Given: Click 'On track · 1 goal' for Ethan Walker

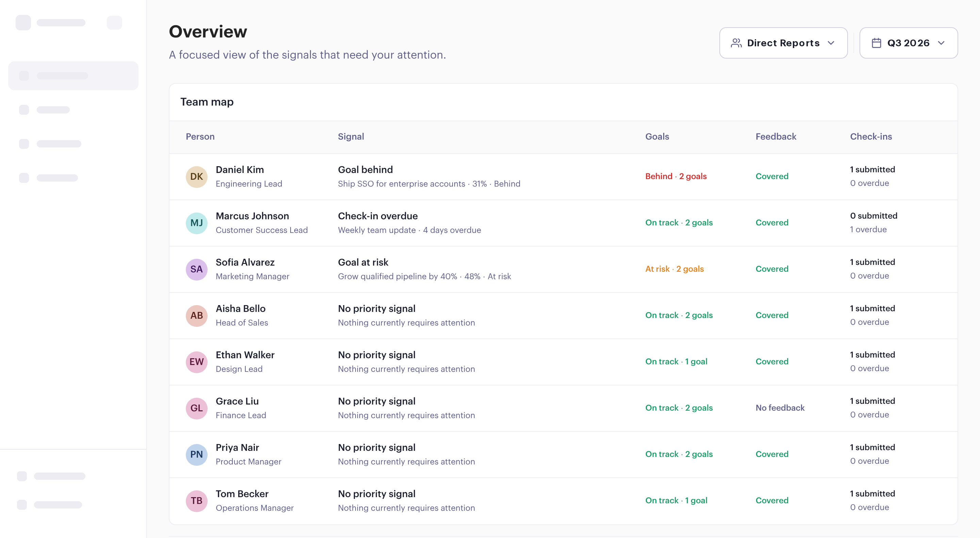Looking at the screenshot, I should click(676, 361).
